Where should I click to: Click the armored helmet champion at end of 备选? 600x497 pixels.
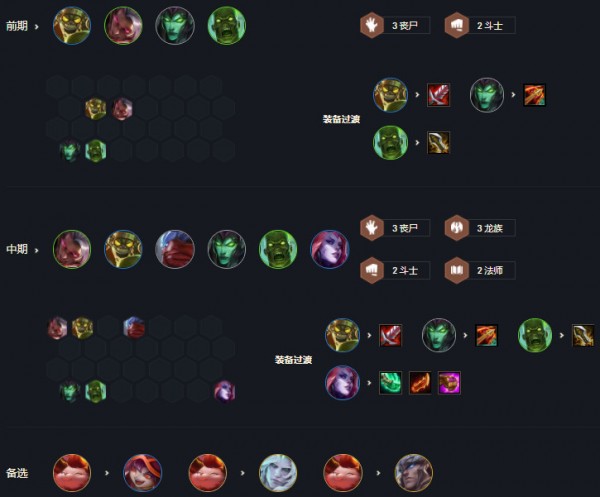click(x=414, y=473)
